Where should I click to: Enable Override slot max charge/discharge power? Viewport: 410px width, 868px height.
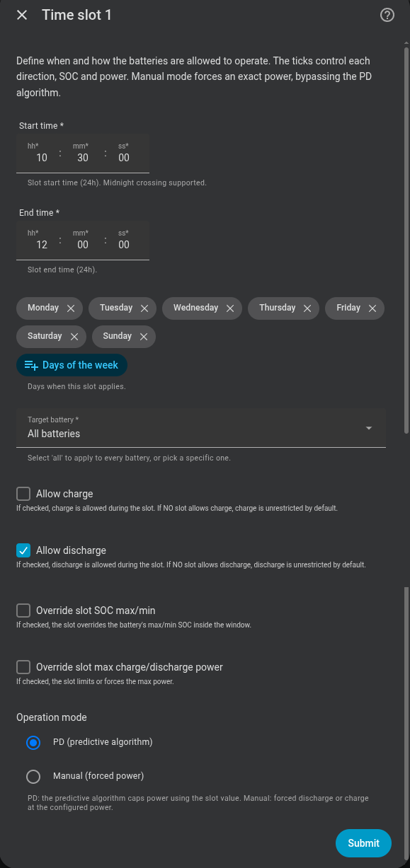(x=23, y=667)
